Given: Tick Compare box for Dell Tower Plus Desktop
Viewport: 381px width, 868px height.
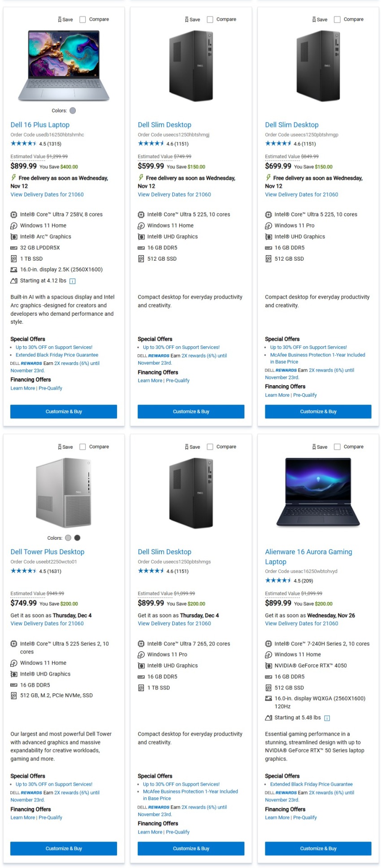Looking at the screenshot, I should (x=83, y=447).
